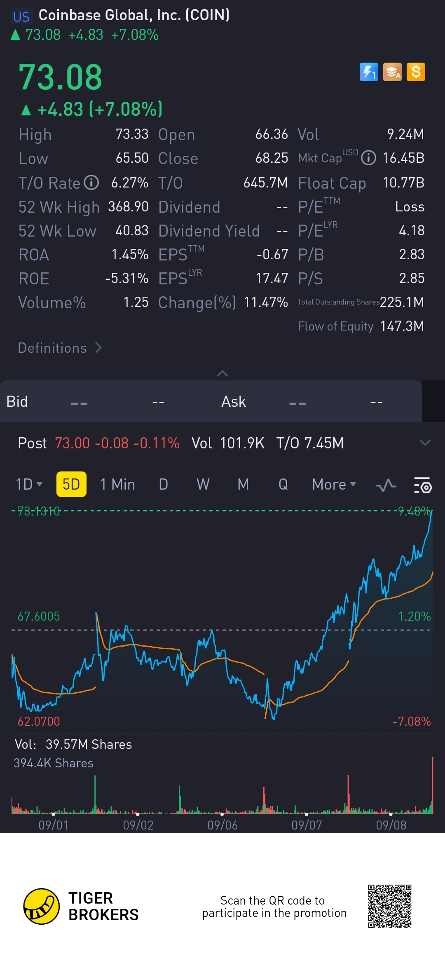Tap the Total Outstanding Shares 225.1M
Screen dimensions: 445x980
(402, 302)
